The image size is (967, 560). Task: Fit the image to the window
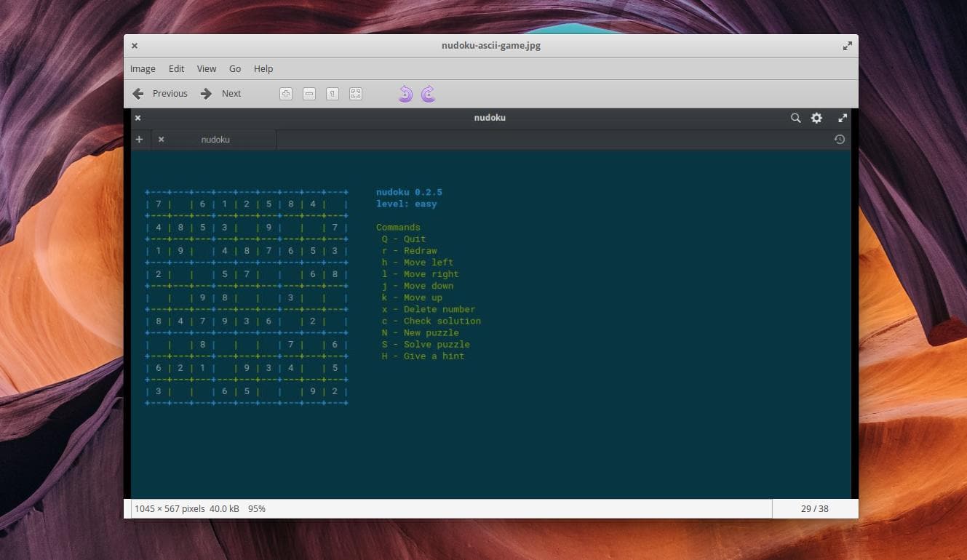point(356,94)
